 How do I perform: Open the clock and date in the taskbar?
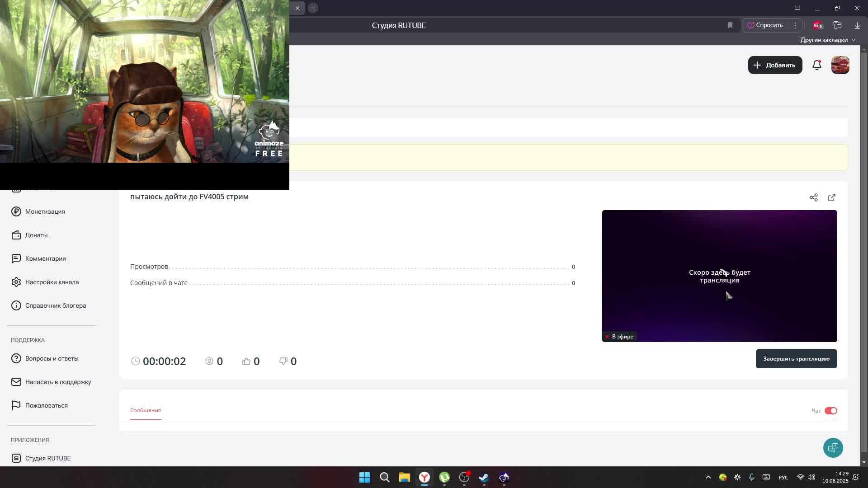click(x=835, y=477)
